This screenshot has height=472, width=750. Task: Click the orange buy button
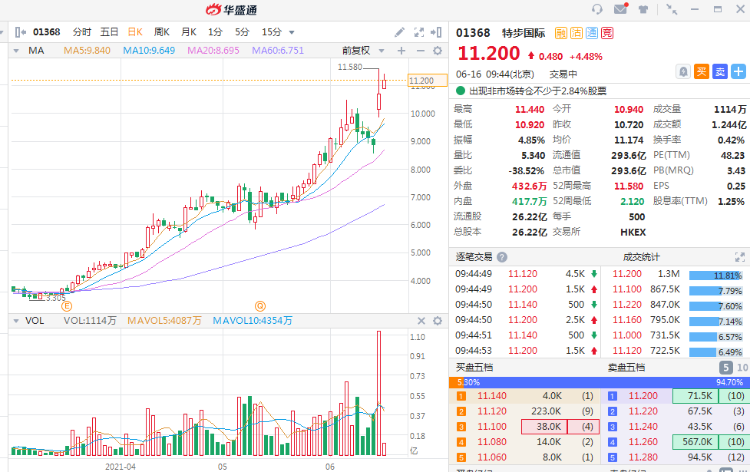(x=702, y=72)
